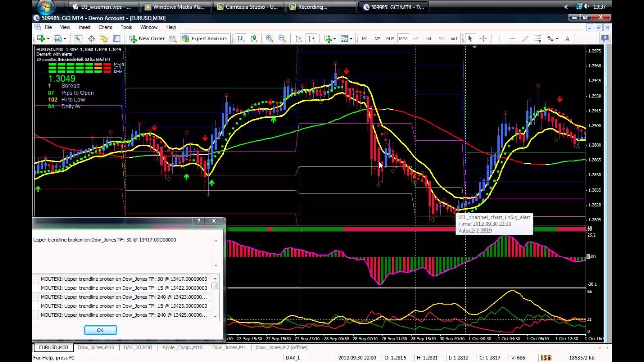Open the New Chart toolbar icon
The image size is (644, 362).
(41, 39)
